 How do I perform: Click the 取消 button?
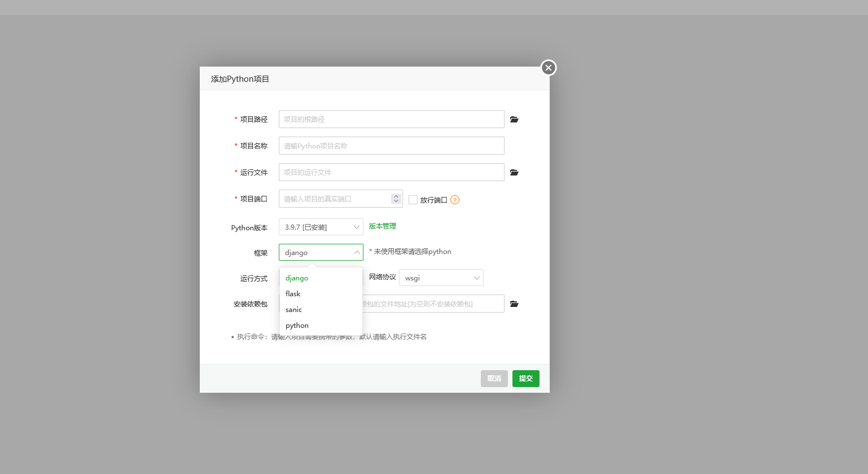[494, 379]
